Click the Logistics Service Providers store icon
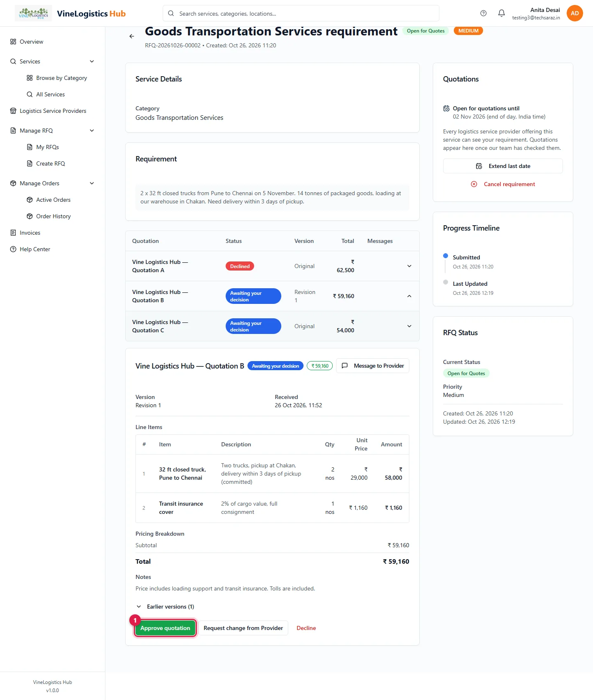The width and height of the screenshot is (593, 700). pyautogui.click(x=13, y=111)
